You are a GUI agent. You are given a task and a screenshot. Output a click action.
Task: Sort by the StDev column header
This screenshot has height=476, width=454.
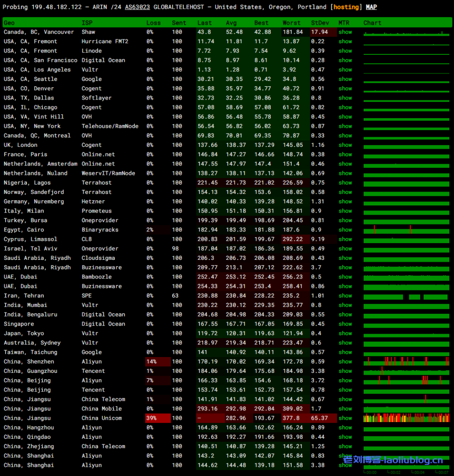pos(320,23)
